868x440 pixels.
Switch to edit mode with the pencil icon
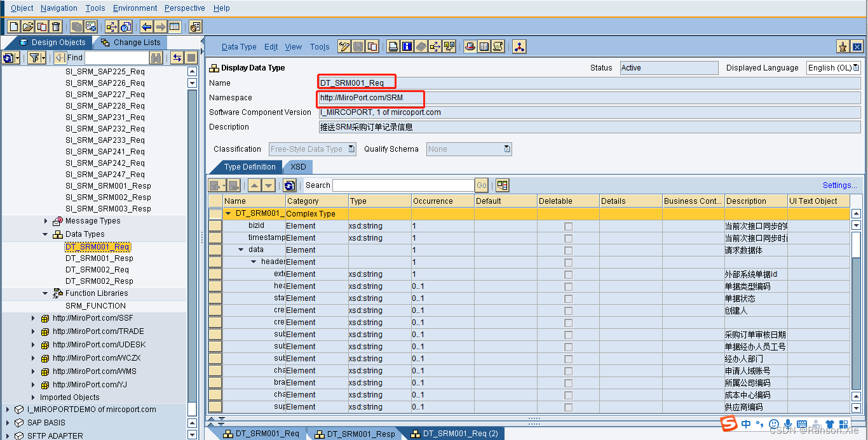tap(343, 46)
